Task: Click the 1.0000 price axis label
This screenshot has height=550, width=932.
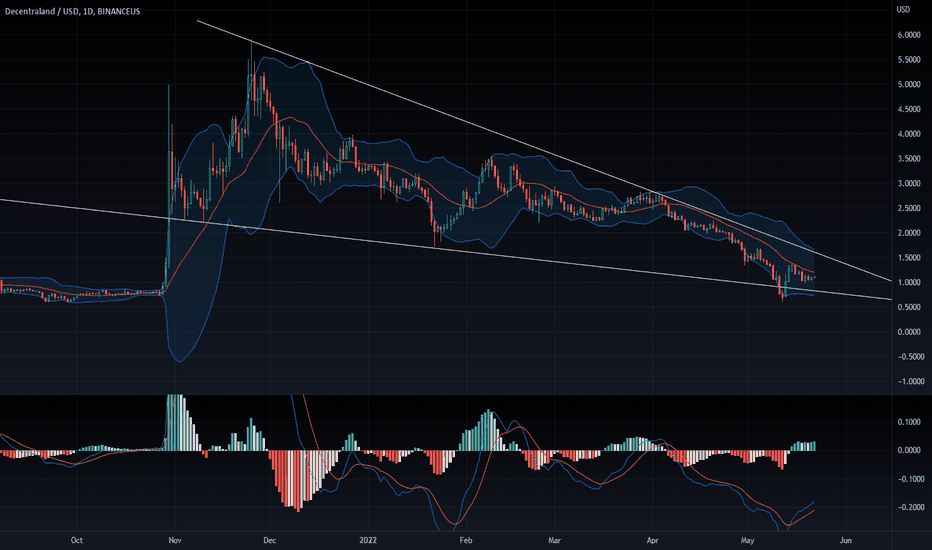Action: click(x=909, y=282)
